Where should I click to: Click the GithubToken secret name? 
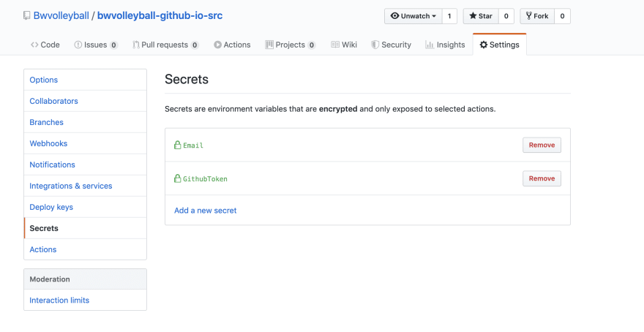[205, 179]
